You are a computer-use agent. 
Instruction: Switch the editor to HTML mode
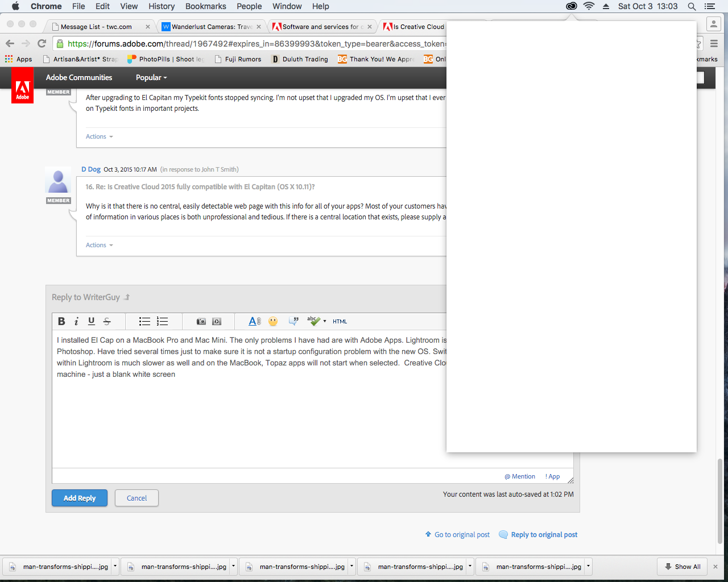point(340,322)
